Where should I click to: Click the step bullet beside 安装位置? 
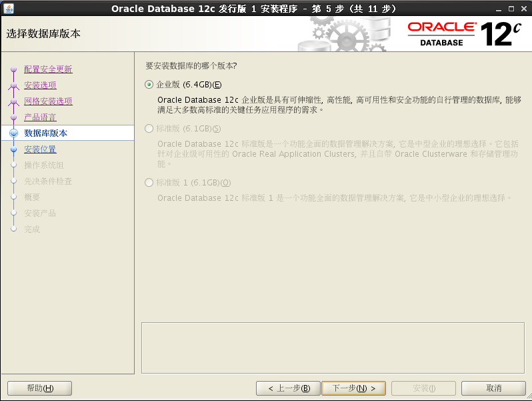click(x=13, y=149)
